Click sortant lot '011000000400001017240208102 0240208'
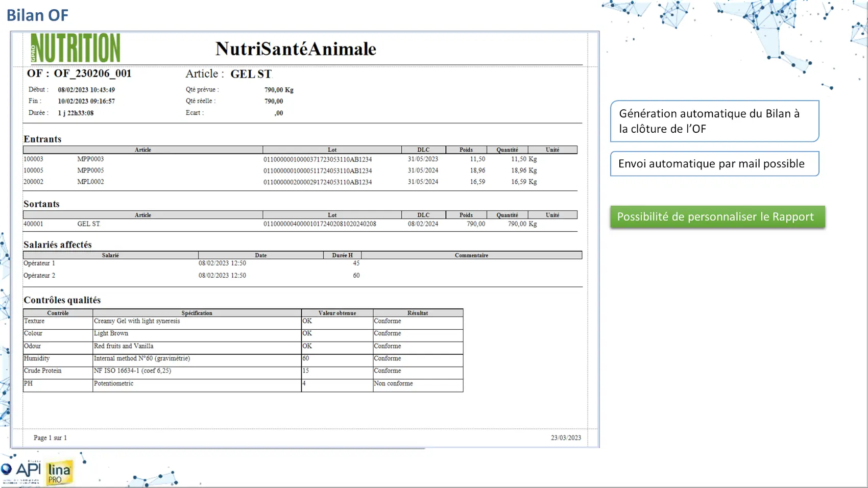The width and height of the screenshot is (868, 488). click(x=320, y=224)
